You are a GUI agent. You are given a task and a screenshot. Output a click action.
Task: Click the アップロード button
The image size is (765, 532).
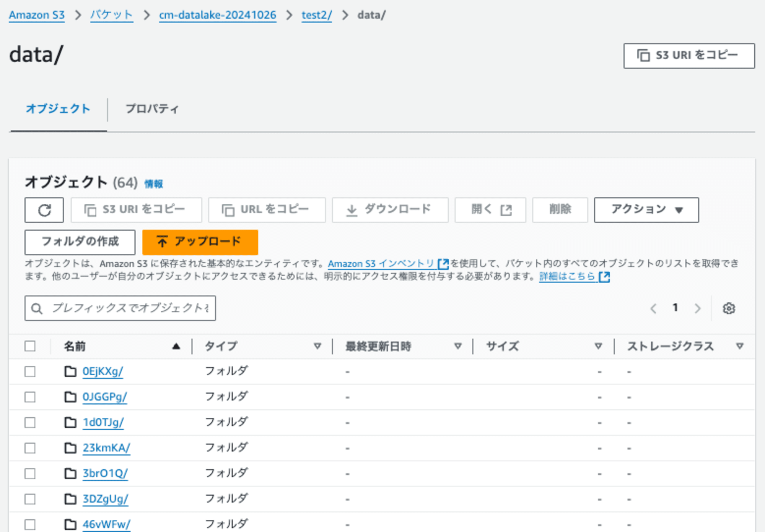(200, 242)
